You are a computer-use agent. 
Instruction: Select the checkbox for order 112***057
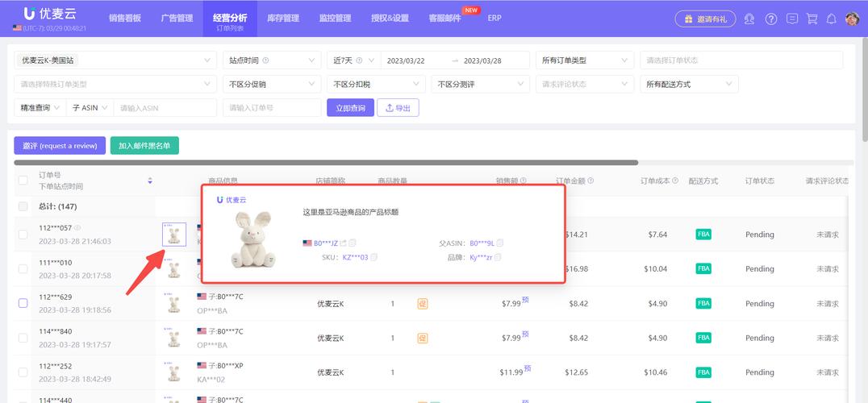pyautogui.click(x=23, y=235)
